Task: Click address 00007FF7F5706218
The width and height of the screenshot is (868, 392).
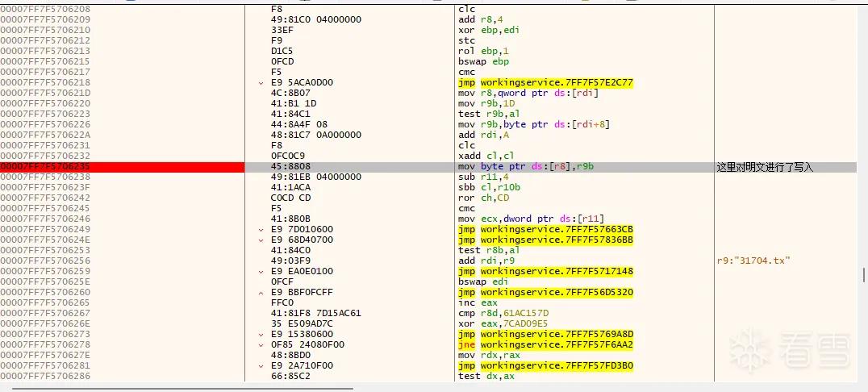Action: coord(45,82)
